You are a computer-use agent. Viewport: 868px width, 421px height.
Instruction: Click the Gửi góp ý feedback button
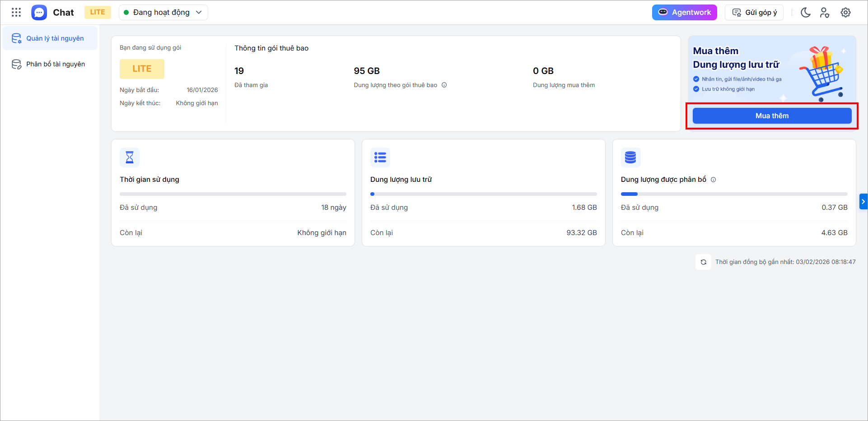pyautogui.click(x=754, y=12)
